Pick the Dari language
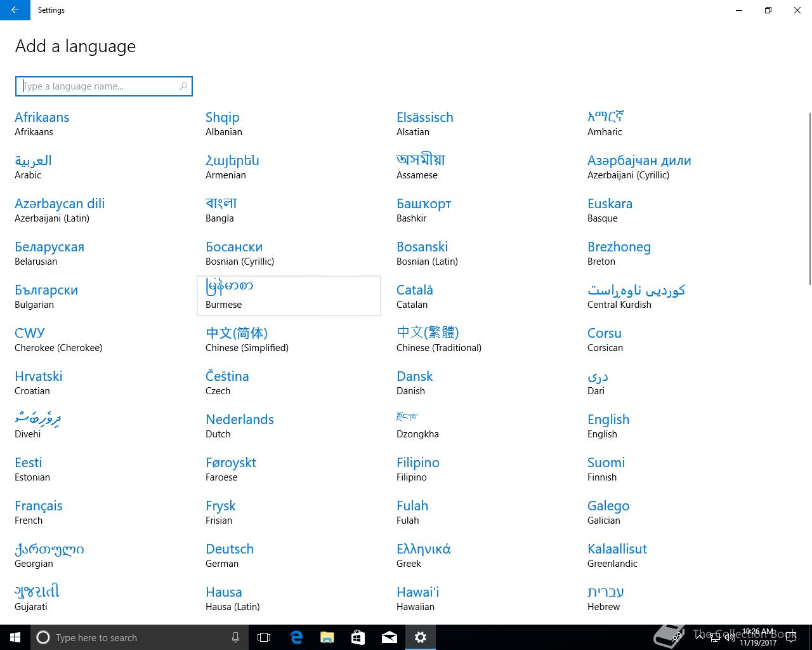The width and height of the screenshot is (812, 650). (x=671, y=383)
